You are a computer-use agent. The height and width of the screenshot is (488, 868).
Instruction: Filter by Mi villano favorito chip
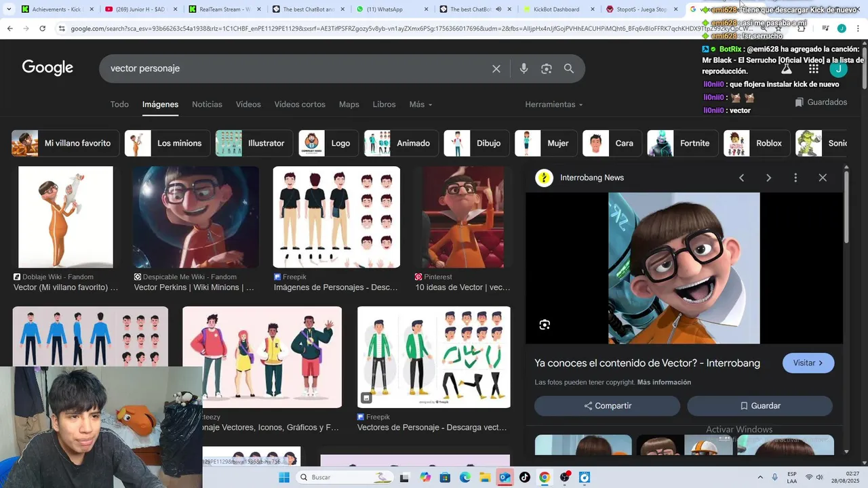pos(65,143)
